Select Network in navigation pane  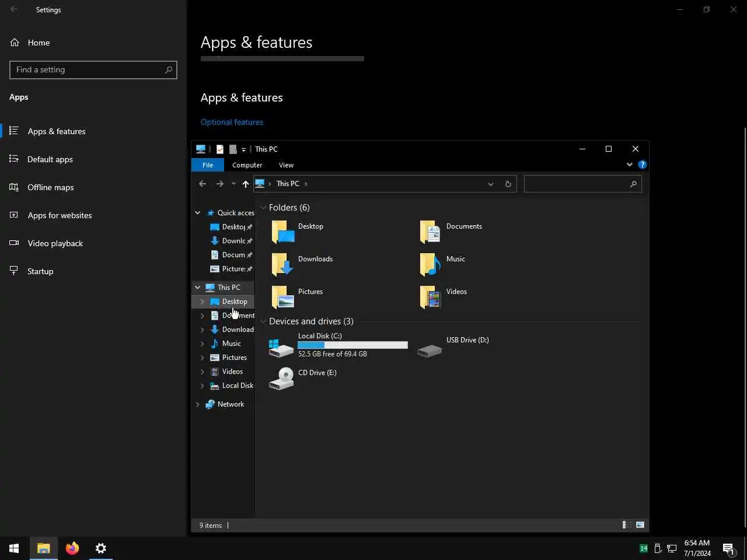(224, 404)
